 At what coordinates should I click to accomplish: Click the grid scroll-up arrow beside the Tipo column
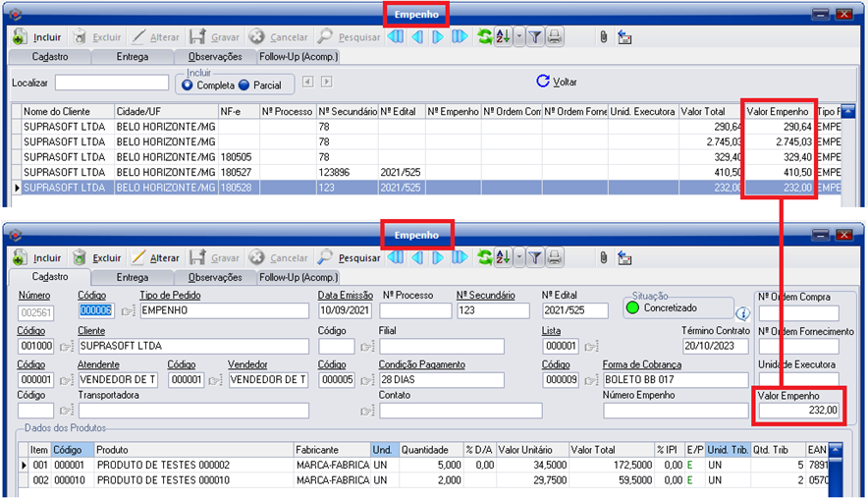pyautogui.click(x=848, y=112)
